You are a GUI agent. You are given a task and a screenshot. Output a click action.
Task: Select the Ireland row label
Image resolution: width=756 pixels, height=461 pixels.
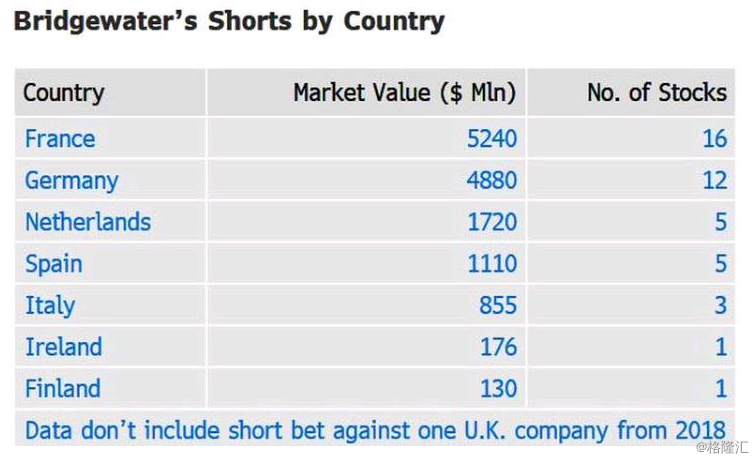click(64, 347)
